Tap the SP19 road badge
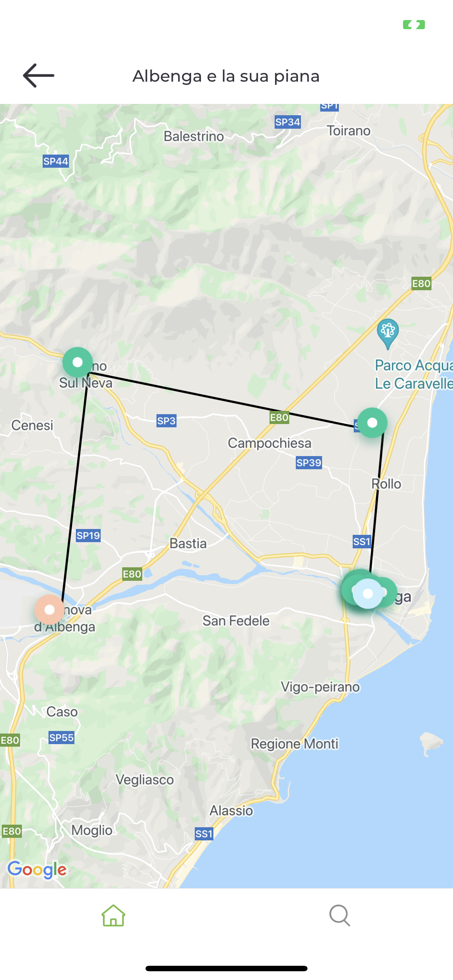The image size is (453, 980). tap(88, 536)
